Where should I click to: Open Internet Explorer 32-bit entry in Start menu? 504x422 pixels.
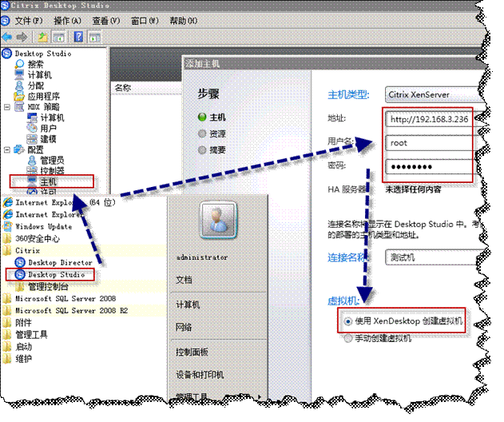49,214
